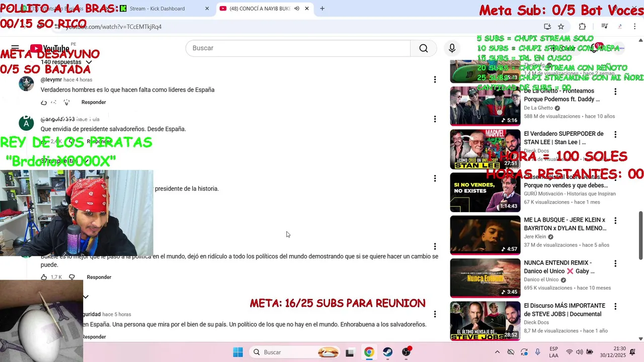Open options for 'Bukele es lo mejor' comment
Viewport: 644px width, 362px height.
click(435, 246)
